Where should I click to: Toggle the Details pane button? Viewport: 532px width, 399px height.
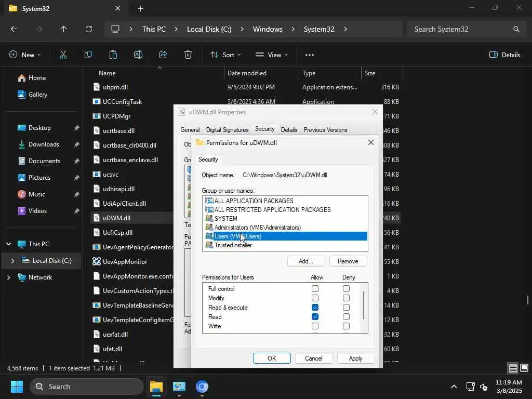pyautogui.click(x=504, y=55)
